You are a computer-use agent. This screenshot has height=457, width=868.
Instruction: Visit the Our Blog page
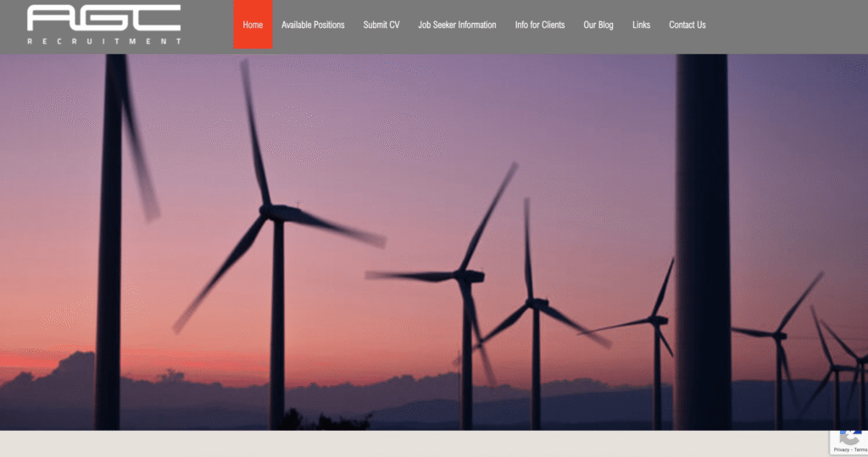[598, 25]
